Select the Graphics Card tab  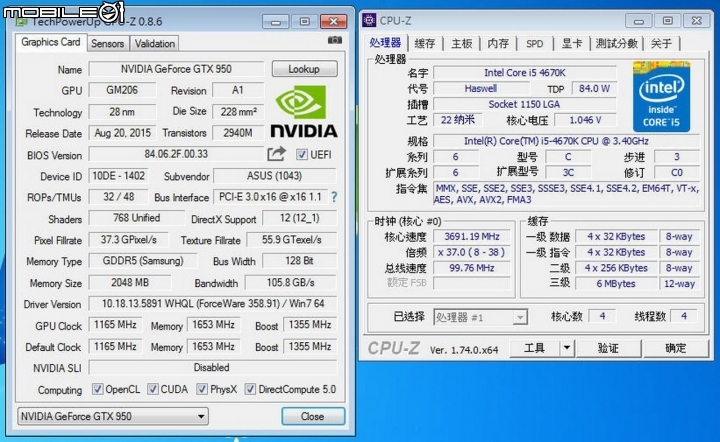coord(51,42)
